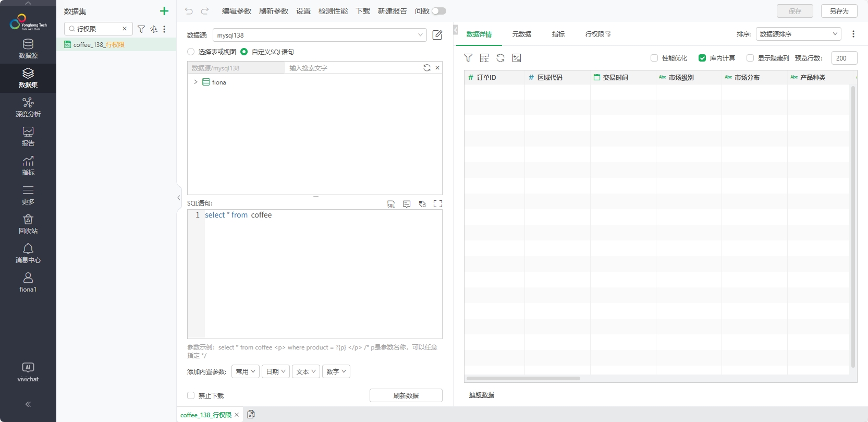Click the filter funnel icon in data details
This screenshot has height=422, width=868.
(468, 58)
